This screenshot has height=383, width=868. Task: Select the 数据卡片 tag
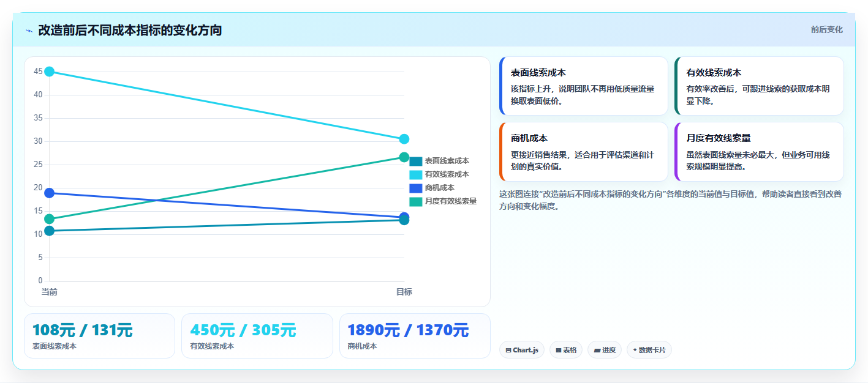[x=649, y=350]
